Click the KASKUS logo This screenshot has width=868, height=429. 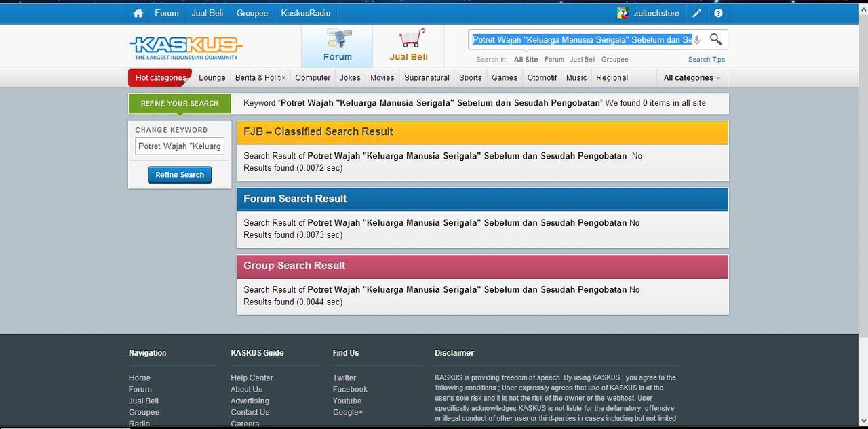click(185, 47)
